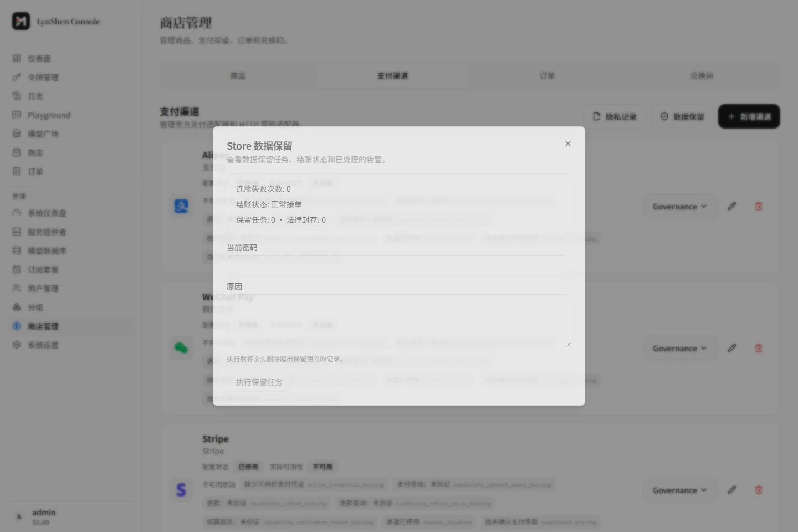Open 商店管理 dollar icon in sidebar
798x532 pixels.
coord(17,326)
